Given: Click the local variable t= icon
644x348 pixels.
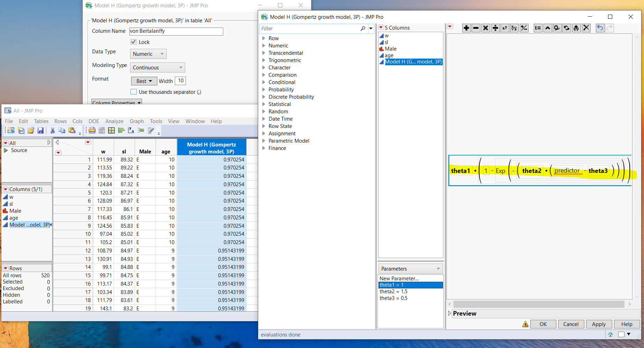Looking at the screenshot, I should click(538, 28).
